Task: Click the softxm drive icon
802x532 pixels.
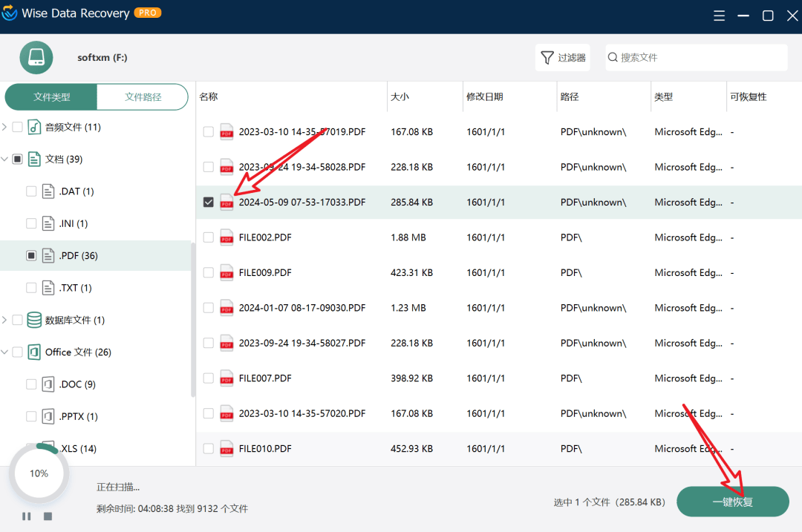Action: 36,58
